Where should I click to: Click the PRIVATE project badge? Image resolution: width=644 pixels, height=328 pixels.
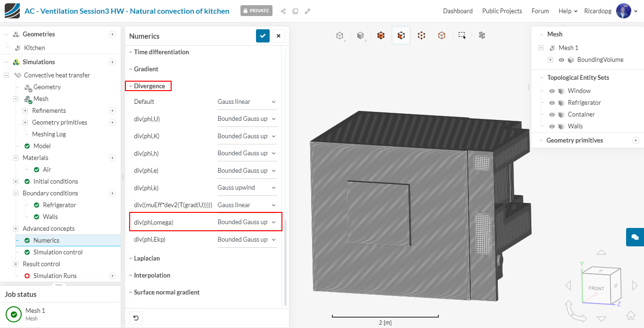(x=256, y=11)
